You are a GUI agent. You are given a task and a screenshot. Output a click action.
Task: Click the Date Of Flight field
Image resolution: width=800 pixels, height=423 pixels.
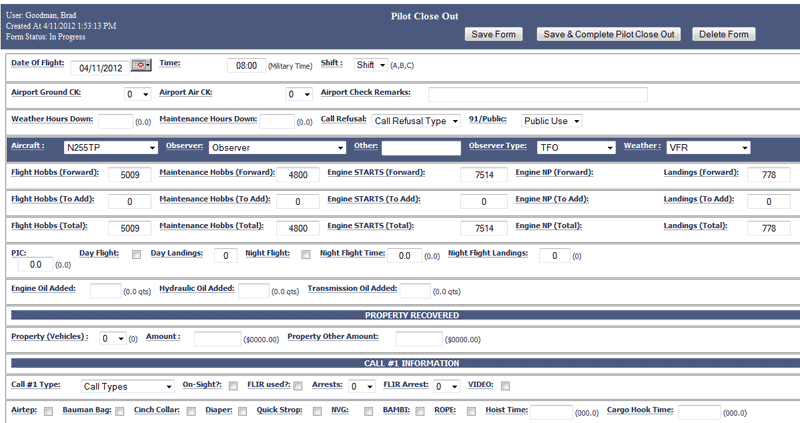click(x=101, y=68)
